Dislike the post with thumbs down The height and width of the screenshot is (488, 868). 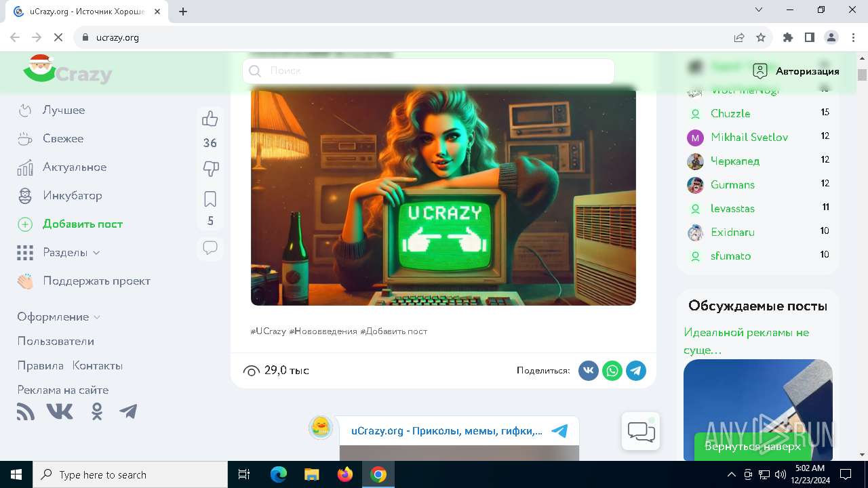tap(210, 169)
